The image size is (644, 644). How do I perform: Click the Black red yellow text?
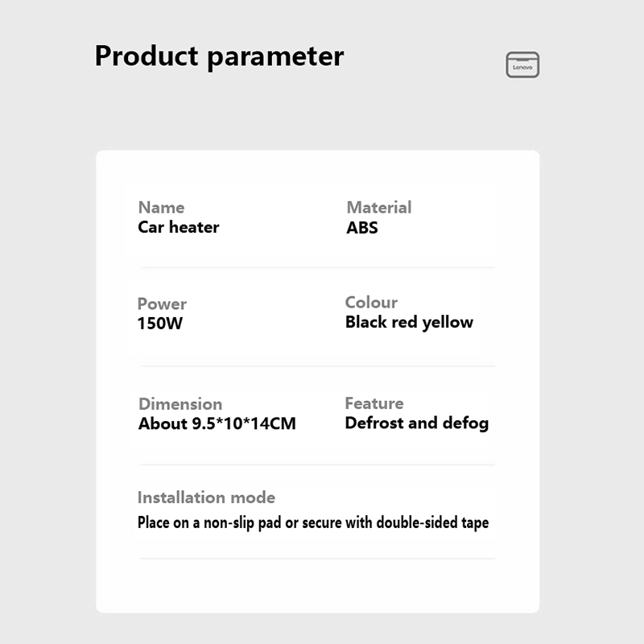point(409,322)
